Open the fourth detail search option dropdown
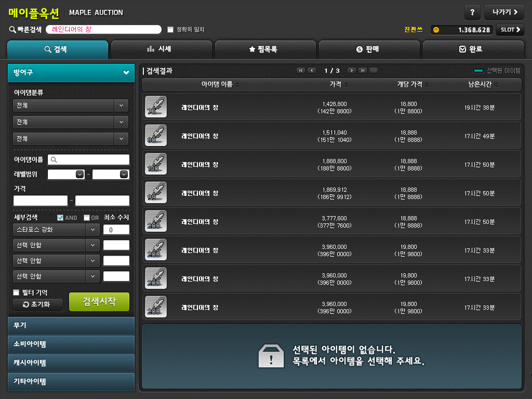Viewport: 532px width, 399px height. pyautogui.click(x=56, y=276)
